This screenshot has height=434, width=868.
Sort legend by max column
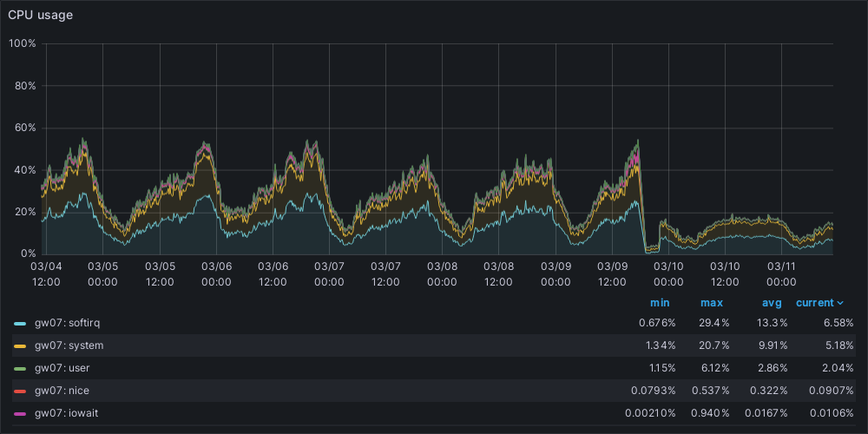(712, 303)
